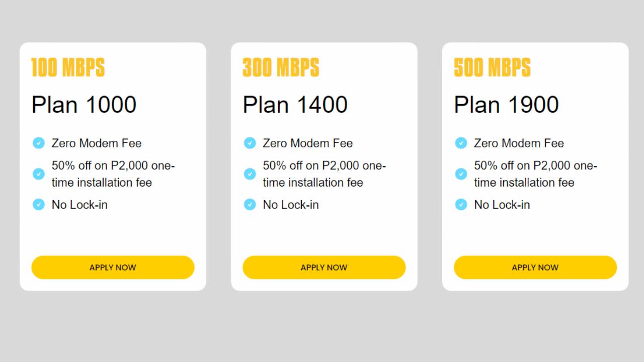The height and width of the screenshot is (362, 644).
Task: Click the Plan 1400 title
Action: 295,105
